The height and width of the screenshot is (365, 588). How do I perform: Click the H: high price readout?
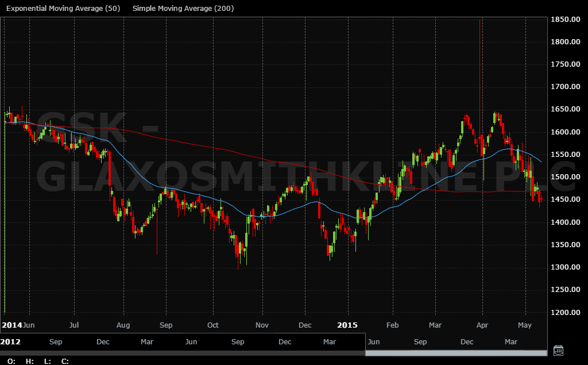coord(30,361)
